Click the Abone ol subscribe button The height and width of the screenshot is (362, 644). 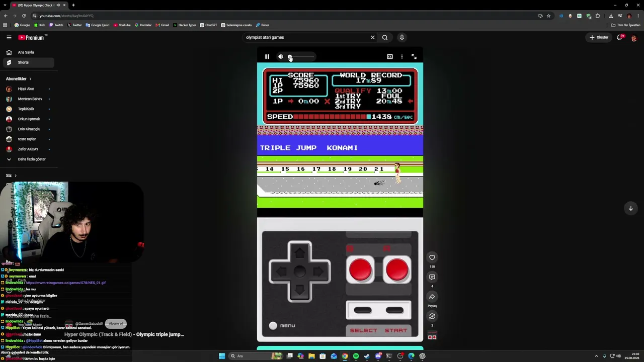click(x=116, y=324)
